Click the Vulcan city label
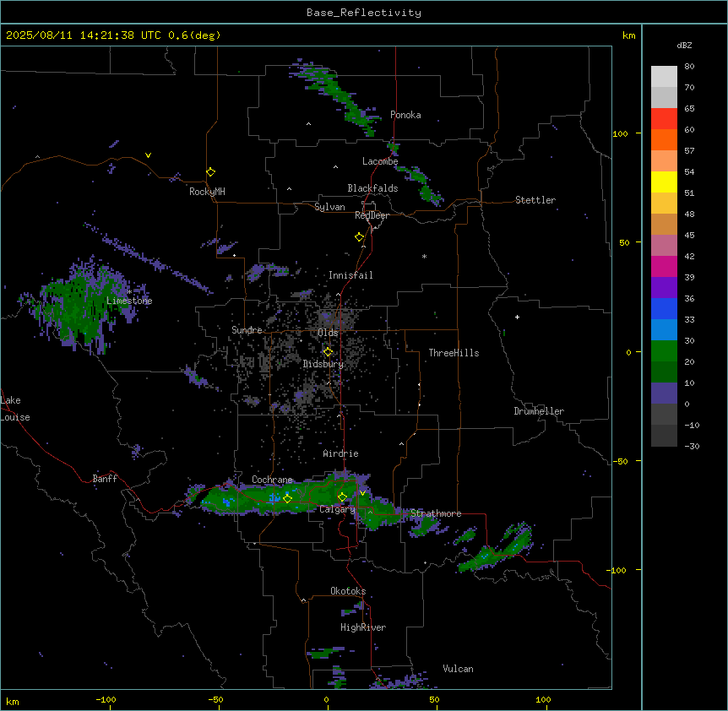This screenshot has height=711, width=728. [x=459, y=669]
